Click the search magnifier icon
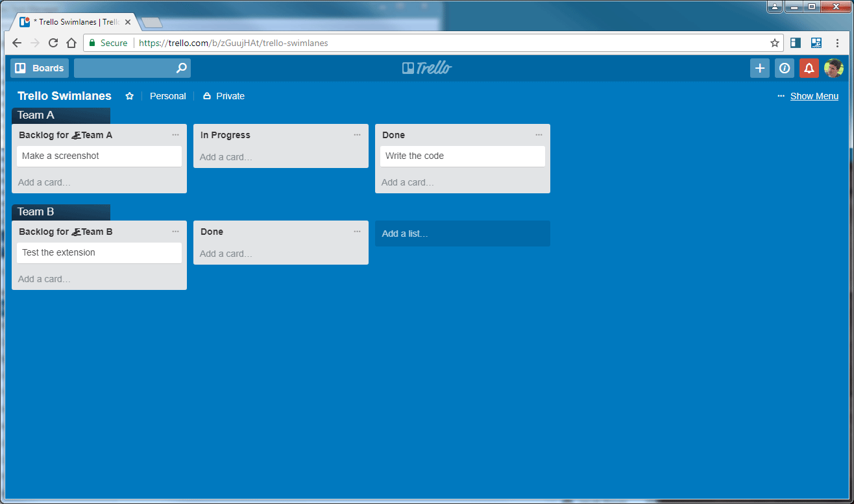The width and height of the screenshot is (854, 504). point(181,68)
